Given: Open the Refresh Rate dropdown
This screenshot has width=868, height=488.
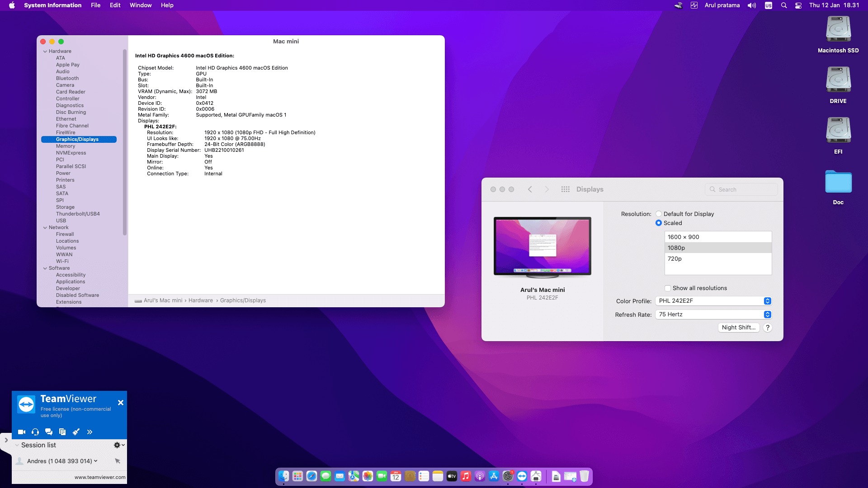Looking at the screenshot, I should (x=713, y=314).
